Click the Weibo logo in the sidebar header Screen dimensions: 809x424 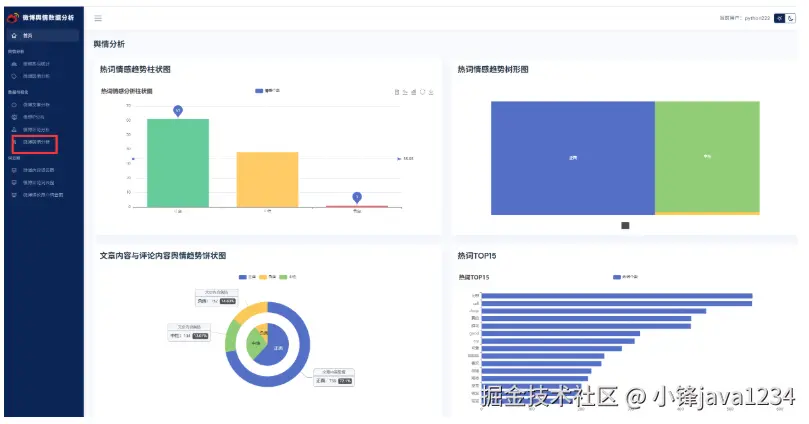13,18
